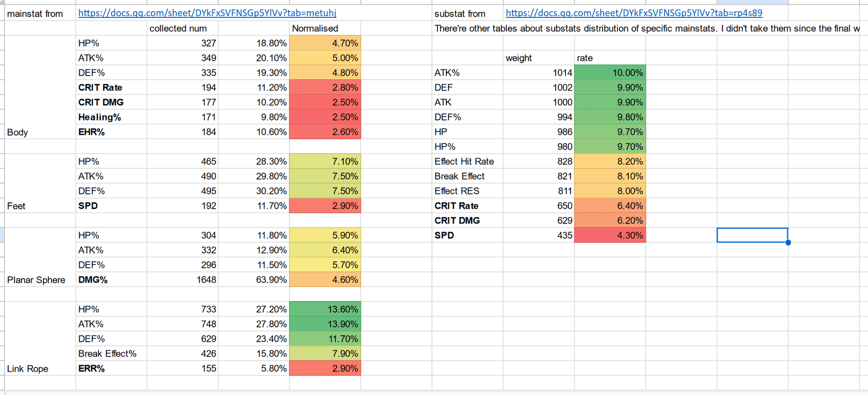Click the CRIT Rate cell under Body
868x395 pixels.
point(100,87)
